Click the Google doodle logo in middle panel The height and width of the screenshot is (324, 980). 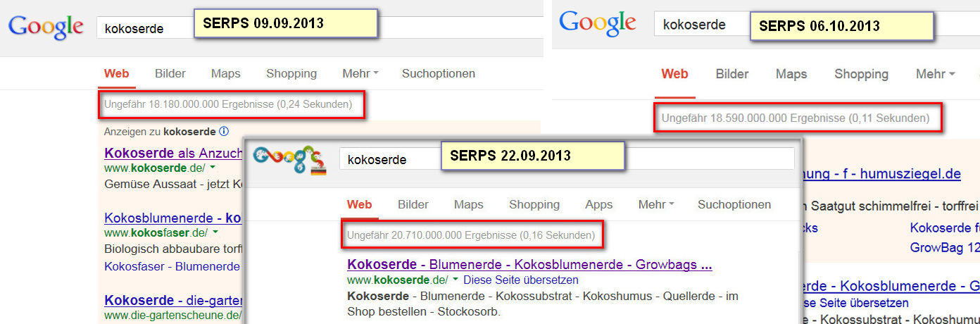(x=289, y=159)
